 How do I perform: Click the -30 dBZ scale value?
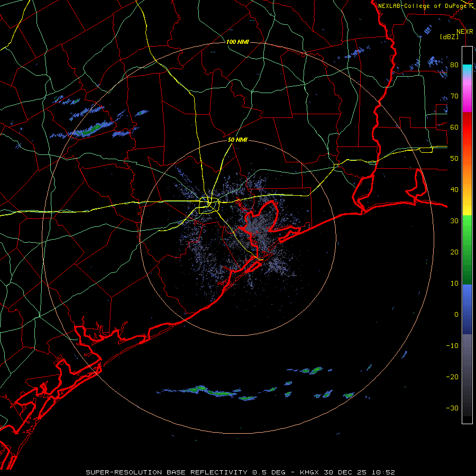click(x=452, y=408)
